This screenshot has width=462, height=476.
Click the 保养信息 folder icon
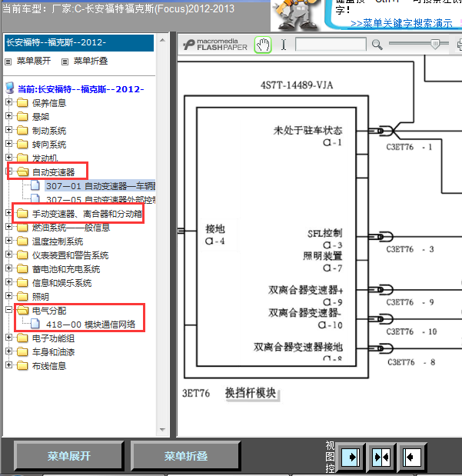click(x=22, y=102)
